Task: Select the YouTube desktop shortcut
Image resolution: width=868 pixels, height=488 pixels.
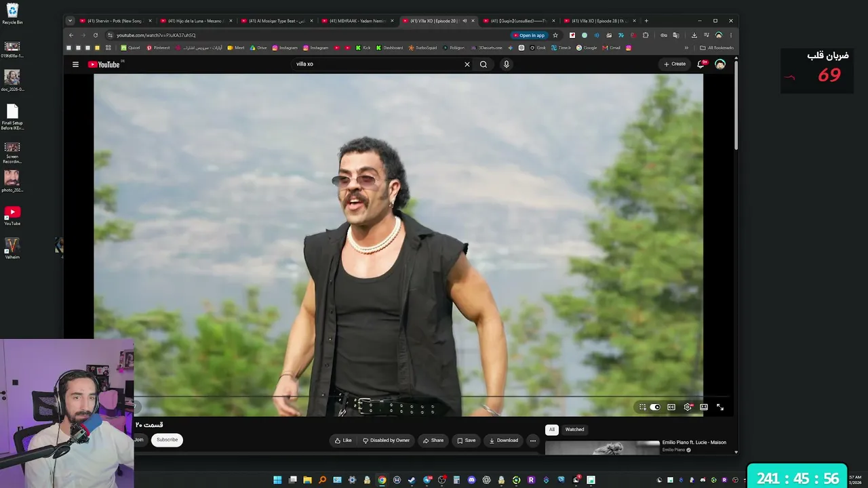Action: tap(12, 216)
